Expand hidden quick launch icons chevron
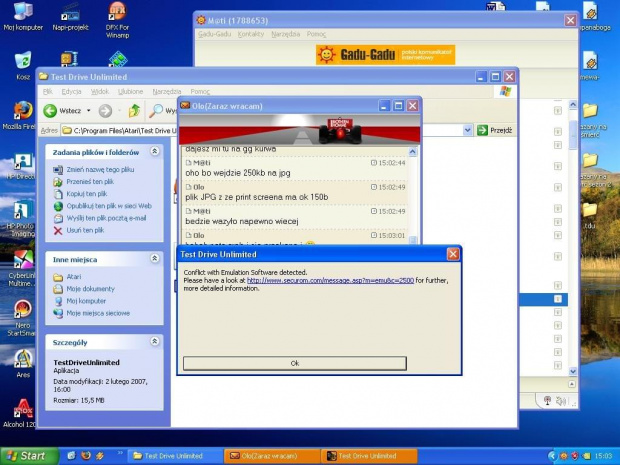620x465 pixels. click(120, 453)
